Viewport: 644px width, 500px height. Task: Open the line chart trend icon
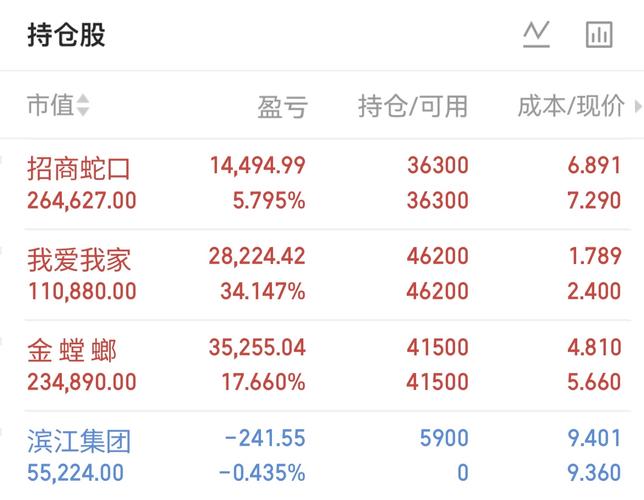536,35
